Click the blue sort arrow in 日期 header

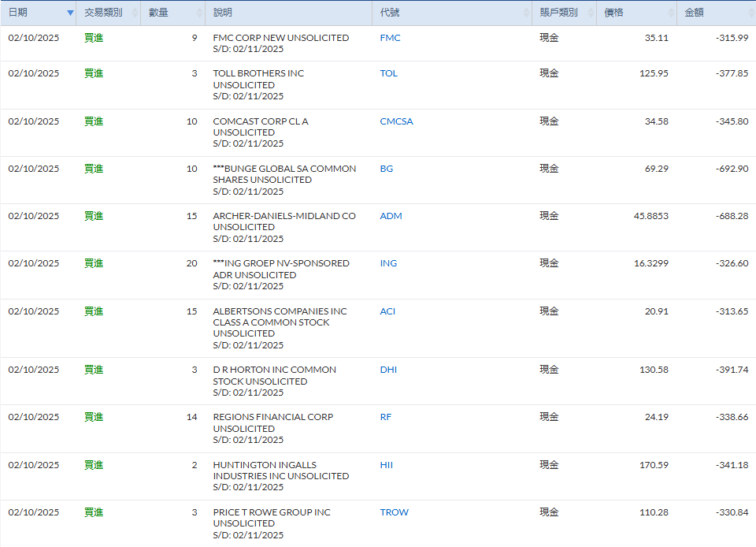coord(70,13)
